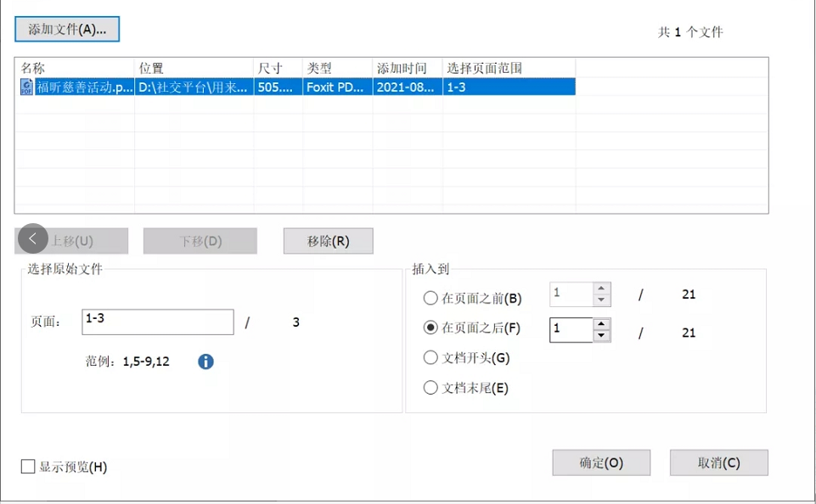Click the PDF file icon beside 福昕慈善活动

click(x=25, y=87)
